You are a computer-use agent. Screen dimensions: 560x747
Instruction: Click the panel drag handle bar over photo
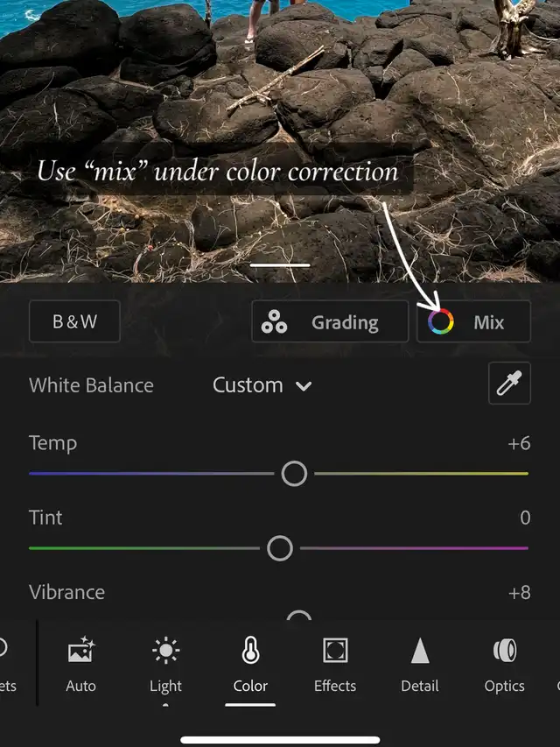[280, 264]
